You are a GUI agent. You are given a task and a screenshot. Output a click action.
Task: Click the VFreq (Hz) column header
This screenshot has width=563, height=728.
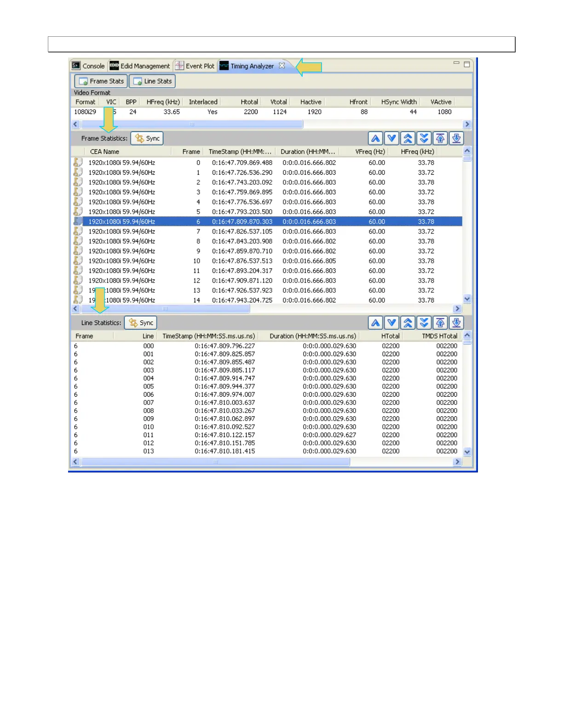(364, 152)
